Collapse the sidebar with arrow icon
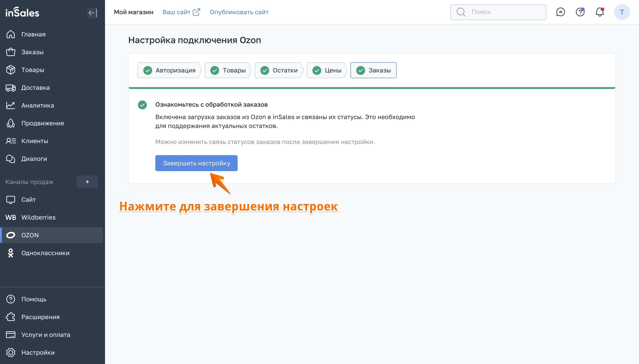The height and width of the screenshot is (364, 639). click(92, 12)
